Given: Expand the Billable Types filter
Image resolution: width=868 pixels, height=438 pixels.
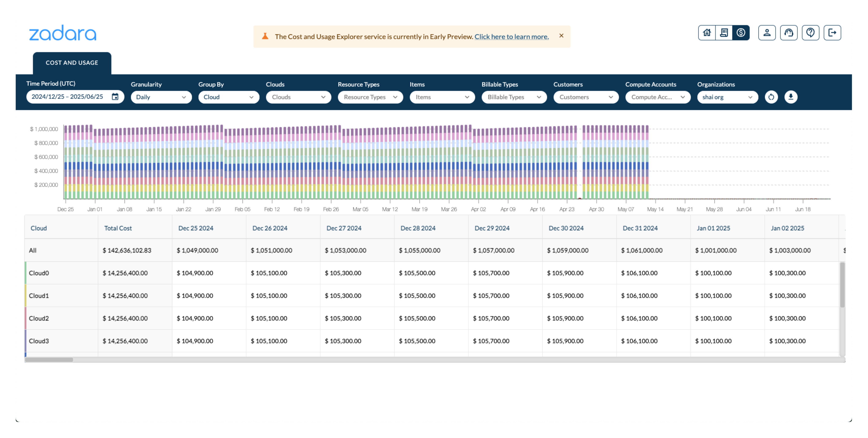Looking at the screenshot, I should click(514, 97).
